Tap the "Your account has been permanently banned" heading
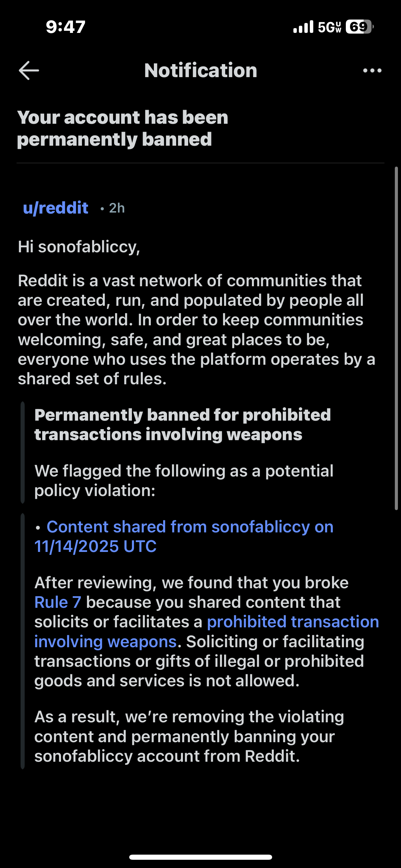This screenshot has width=401, height=868. pos(122,128)
